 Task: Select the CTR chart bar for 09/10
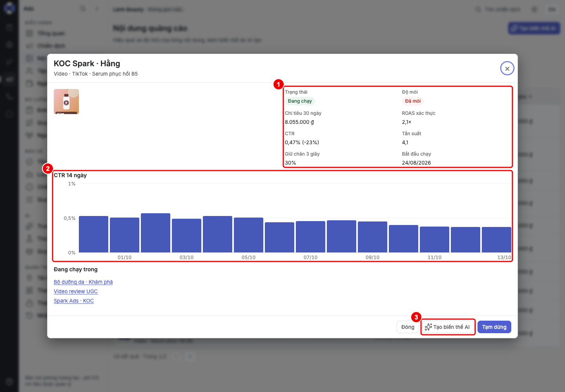point(372,237)
